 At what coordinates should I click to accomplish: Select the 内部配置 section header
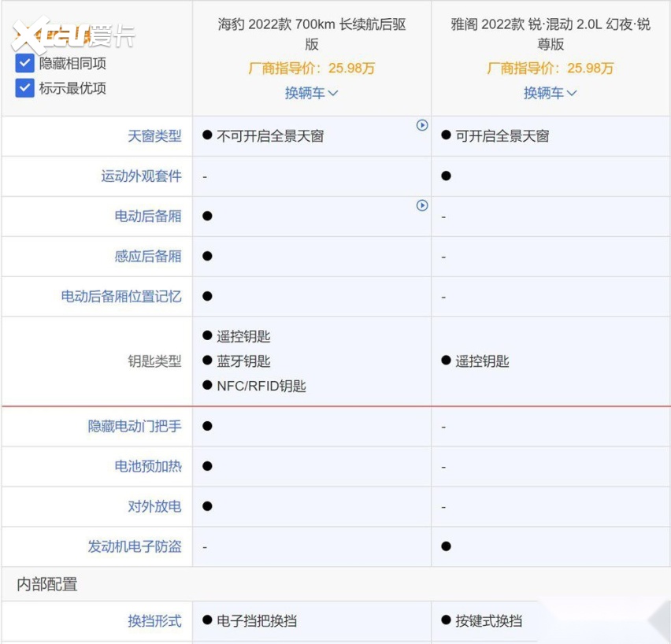click(x=47, y=584)
